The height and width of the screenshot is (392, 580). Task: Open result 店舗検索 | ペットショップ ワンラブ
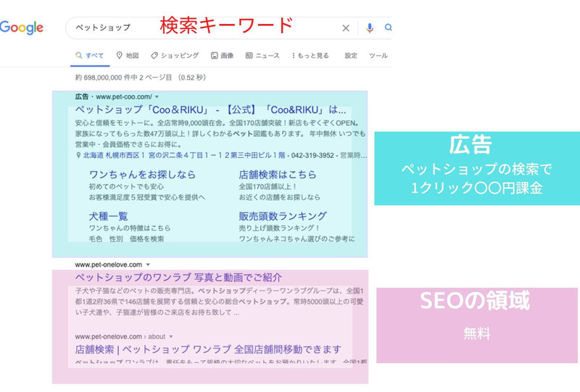coord(208,349)
